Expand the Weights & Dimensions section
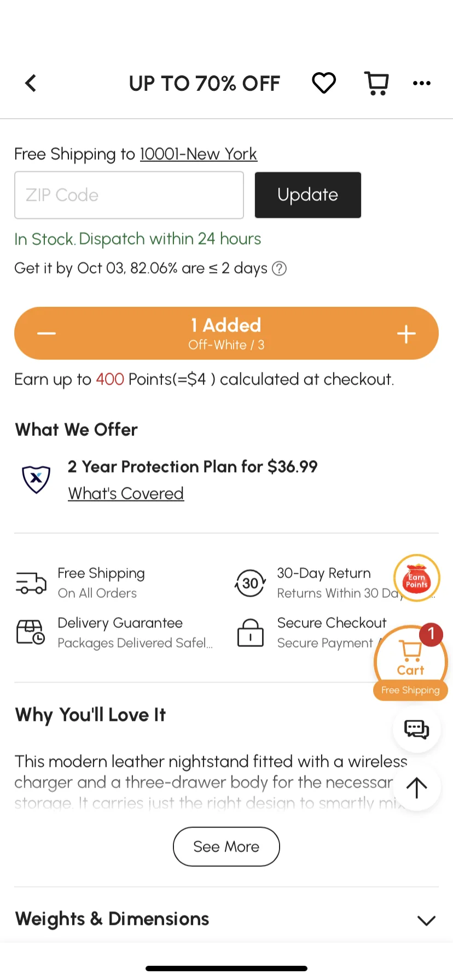 pos(226,919)
